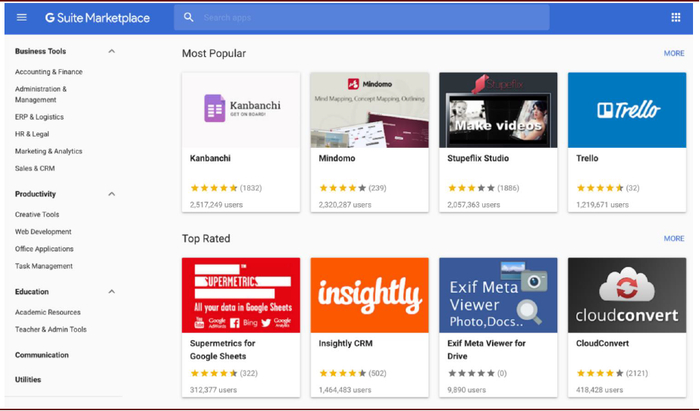The width and height of the screenshot is (700, 411).
Task: Click Supermetrics for Google Sheets title
Action: tap(222, 350)
